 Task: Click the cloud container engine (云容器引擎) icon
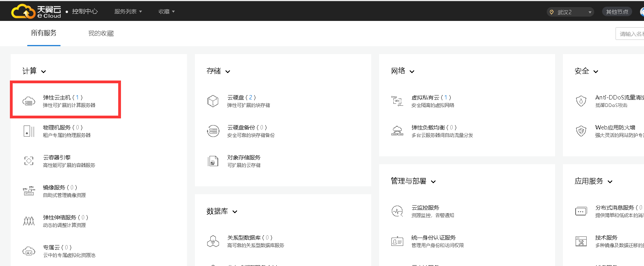(28, 161)
